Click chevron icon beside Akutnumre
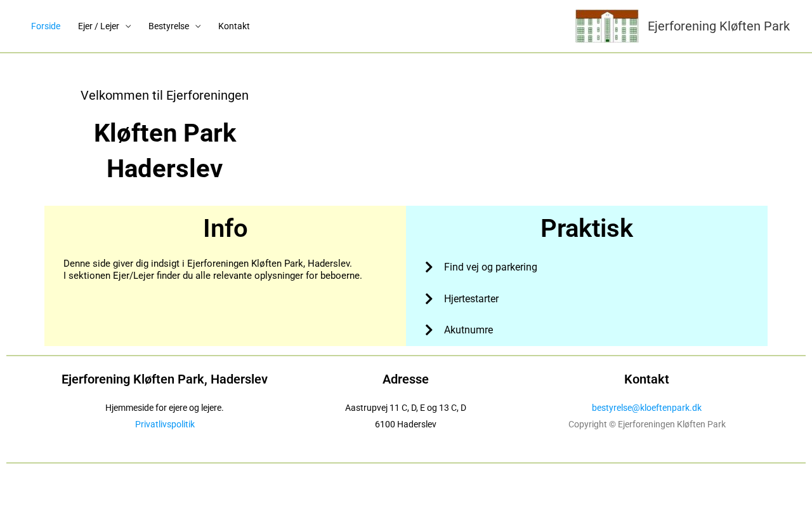Screen dimensions: 812x508 point(429,330)
